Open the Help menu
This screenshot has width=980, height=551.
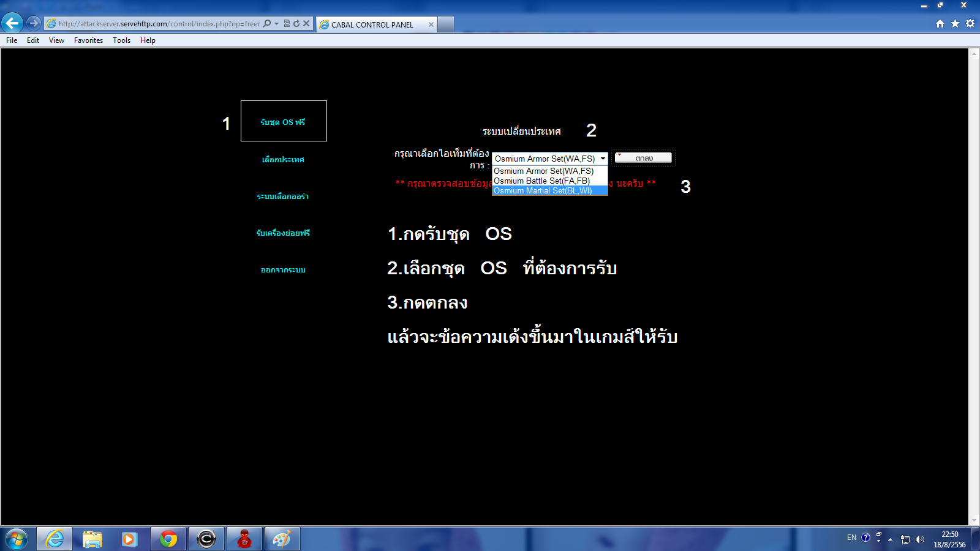[x=148, y=40]
